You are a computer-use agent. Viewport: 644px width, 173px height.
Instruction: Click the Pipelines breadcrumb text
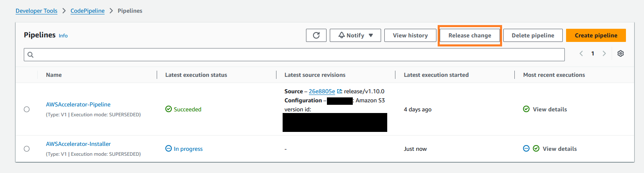click(130, 11)
